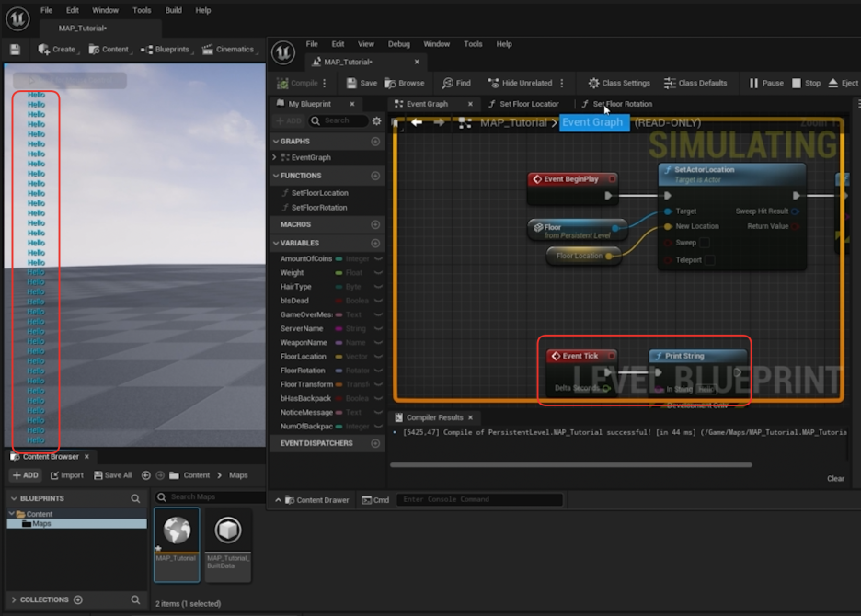Toggle the Sweep checkbox on SetActorLocation
Viewport: 861px width, 616px height.
pyautogui.click(x=705, y=243)
